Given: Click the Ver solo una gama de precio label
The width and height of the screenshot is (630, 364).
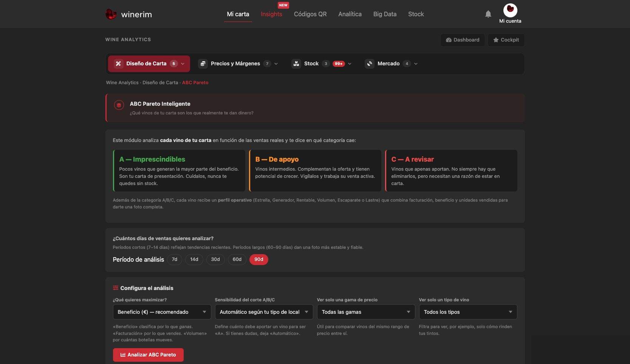Looking at the screenshot, I should pyautogui.click(x=347, y=300).
